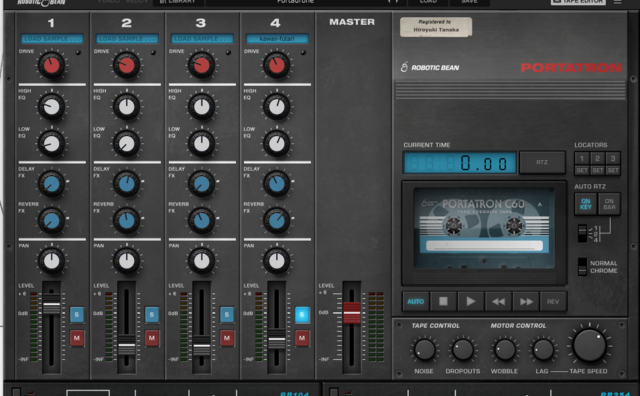Click the RTZ return-to-zero button
Image resolution: width=640 pixels, height=396 pixels.
(x=542, y=162)
